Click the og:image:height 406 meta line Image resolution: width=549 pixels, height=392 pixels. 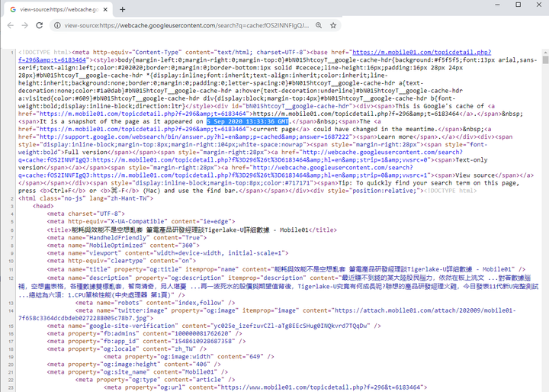coord(133,365)
